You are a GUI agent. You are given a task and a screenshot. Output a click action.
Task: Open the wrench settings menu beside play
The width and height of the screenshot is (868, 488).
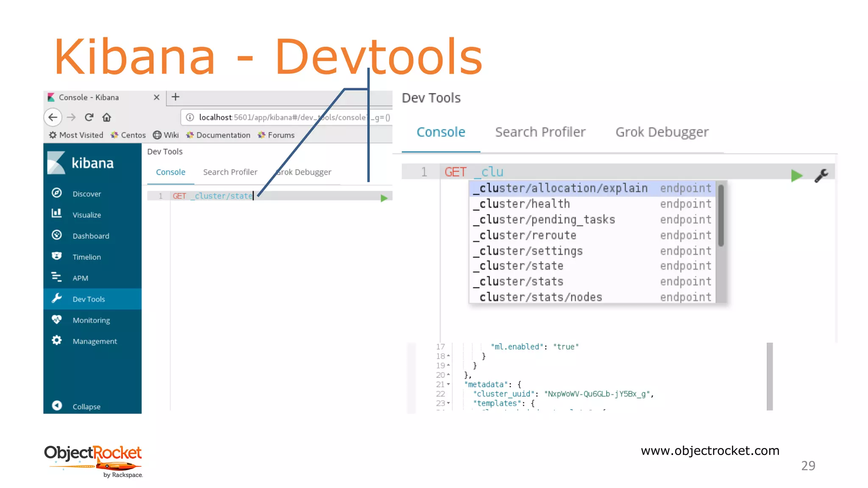(821, 175)
